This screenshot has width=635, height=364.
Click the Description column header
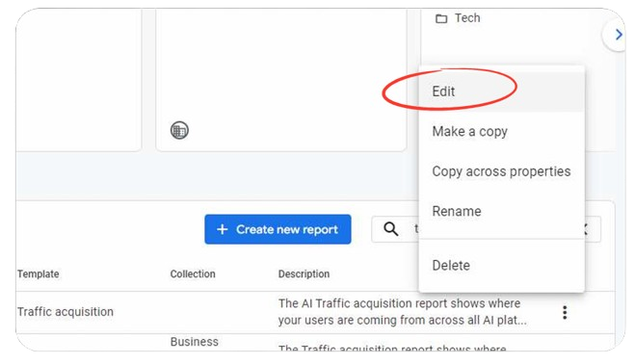click(304, 274)
